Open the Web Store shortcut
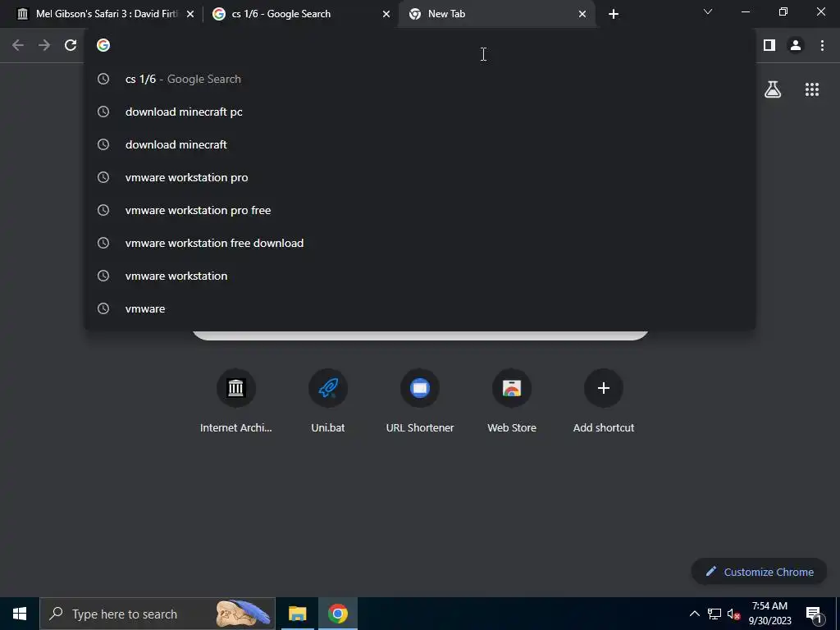Image resolution: width=840 pixels, height=630 pixels. click(512, 400)
